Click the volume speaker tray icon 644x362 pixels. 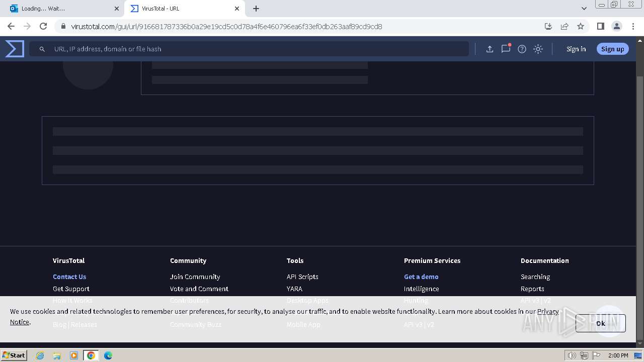[572, 355]
